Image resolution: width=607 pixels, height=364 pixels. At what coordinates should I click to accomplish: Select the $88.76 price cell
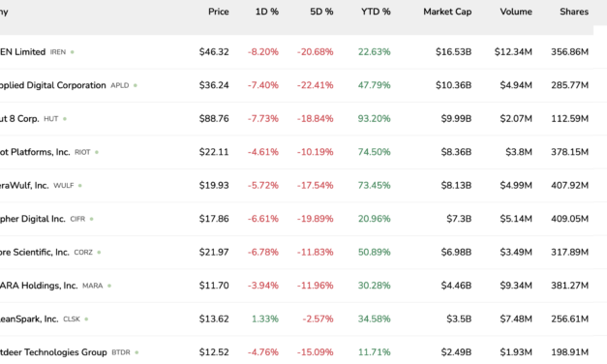point(214,118)
